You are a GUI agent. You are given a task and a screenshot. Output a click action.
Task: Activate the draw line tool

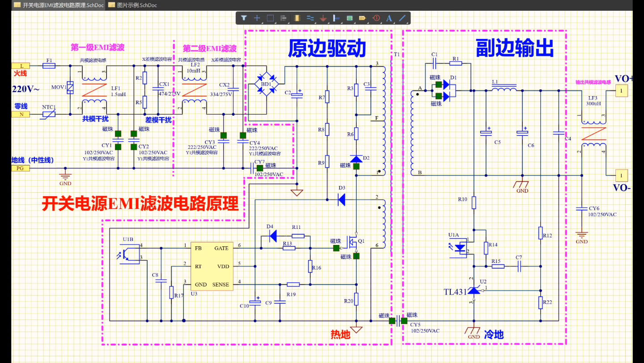pyautogui.click(x=402, y=18)
